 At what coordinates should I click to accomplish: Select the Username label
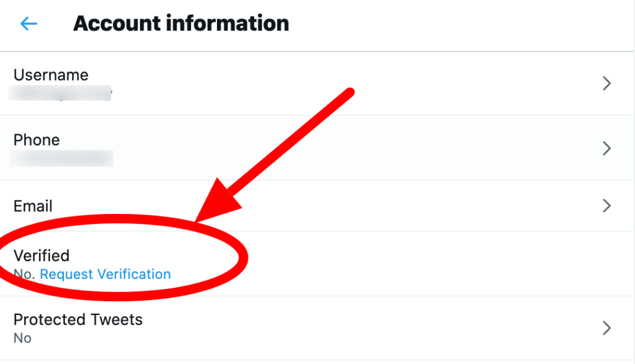click(x=51, y=75)
